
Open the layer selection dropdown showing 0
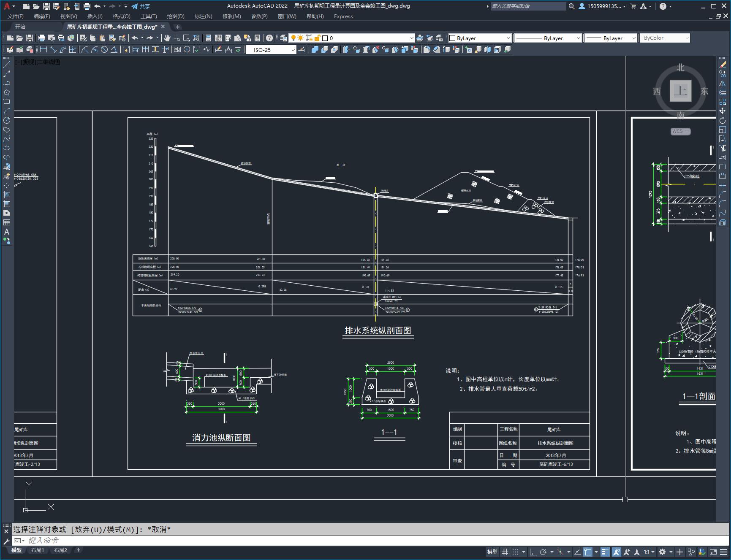(352, 38)
